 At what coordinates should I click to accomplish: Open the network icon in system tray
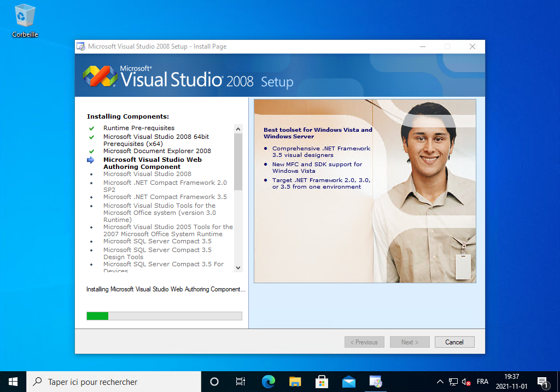click(x=453, y=382)
